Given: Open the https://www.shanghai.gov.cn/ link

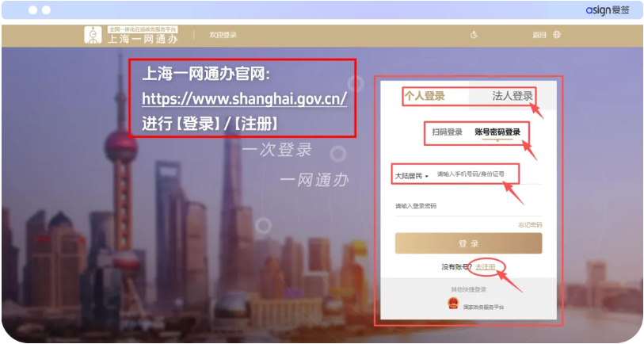Looking at the screenshot, I should [x=244, y=100].
